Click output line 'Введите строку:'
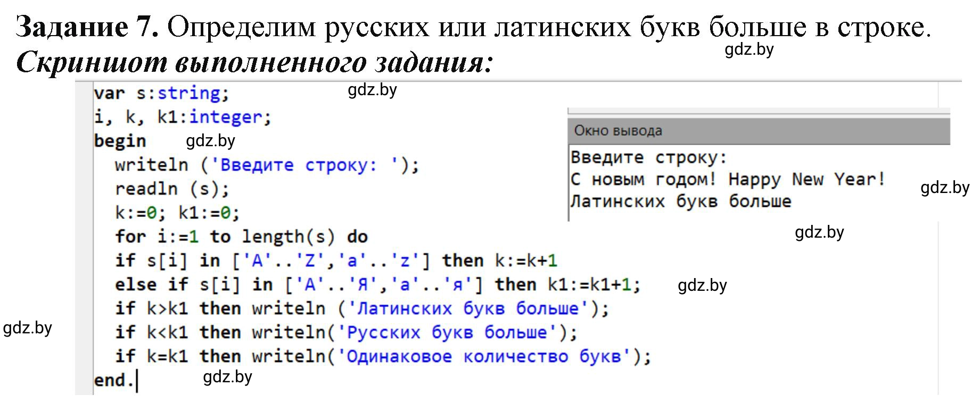 pyautogui.click(x=648, y=157)
